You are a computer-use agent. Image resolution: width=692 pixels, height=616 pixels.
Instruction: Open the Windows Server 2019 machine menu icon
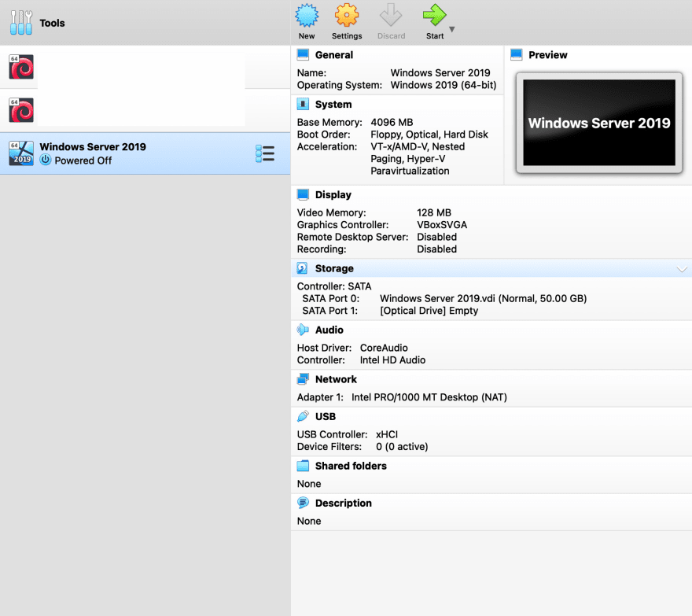click(x=265, y=153)
